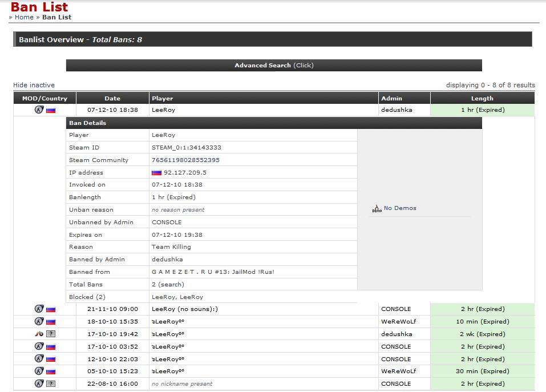
Task: Click Invoked on value 07-12-10 18:38
Action: pos(177,184)
